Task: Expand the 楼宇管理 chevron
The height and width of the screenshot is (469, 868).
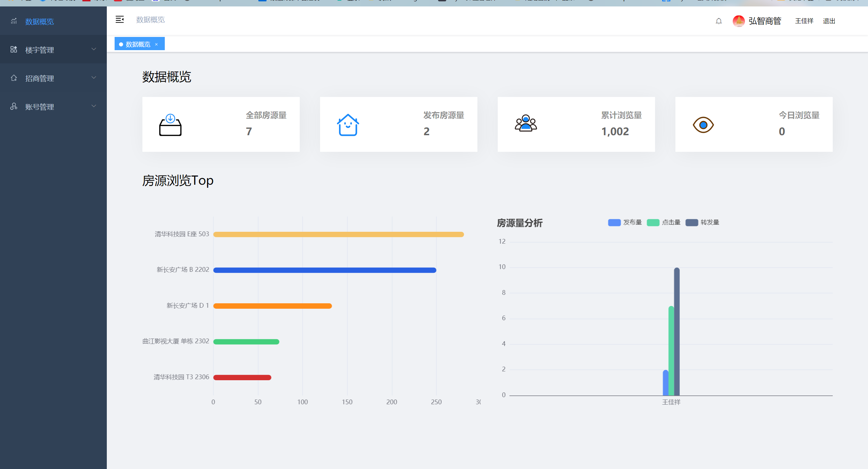Action: click(94, 49)
